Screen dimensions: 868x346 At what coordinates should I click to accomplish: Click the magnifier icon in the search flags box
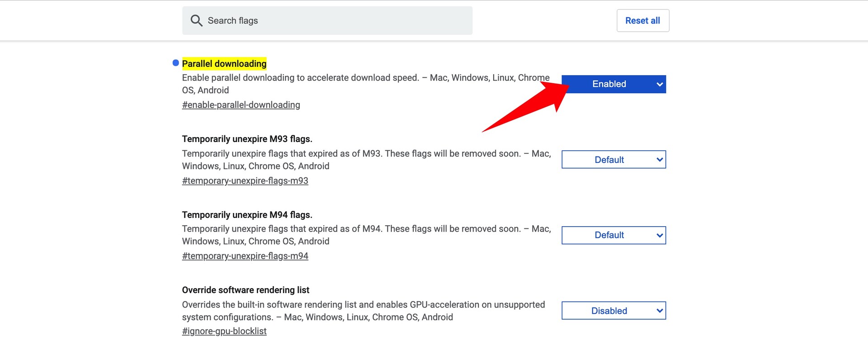pyautogui.click(x=196, y=20)
